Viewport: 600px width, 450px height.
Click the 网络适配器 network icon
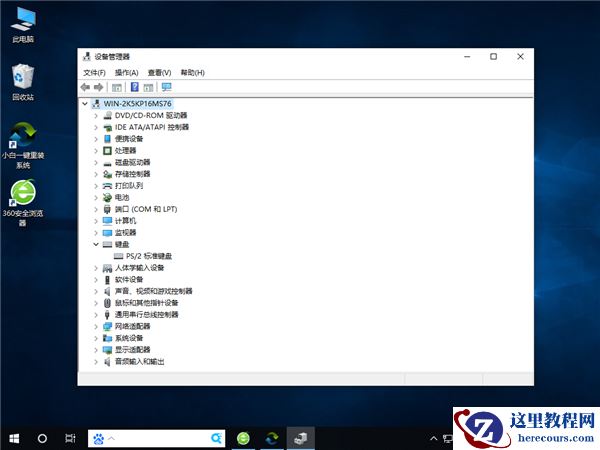108,326
